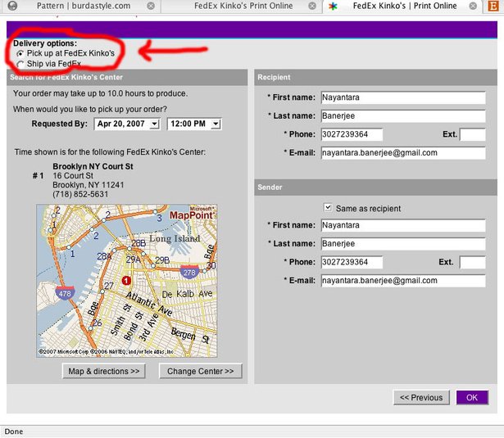Click the I-278 highway shield on map
Viewport: 504px width, 438px height.
(x=189, y=272)
